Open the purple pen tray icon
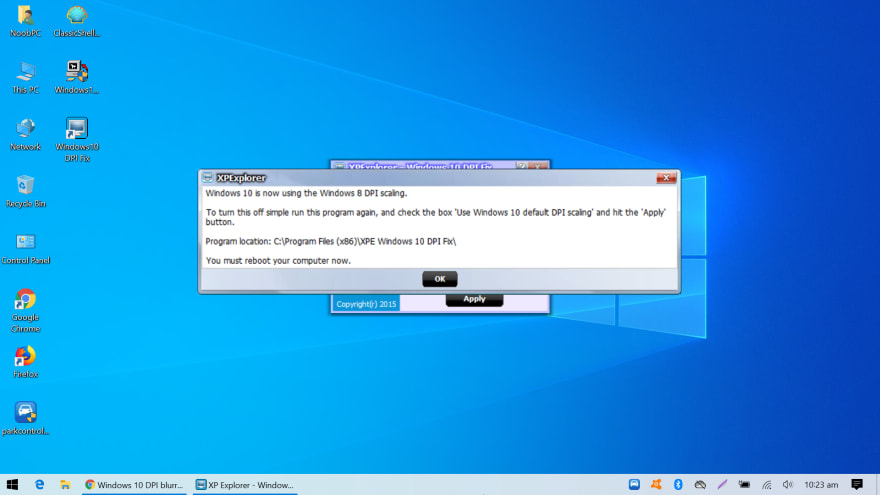Viewport: 880px width, 495px height. 722,484
